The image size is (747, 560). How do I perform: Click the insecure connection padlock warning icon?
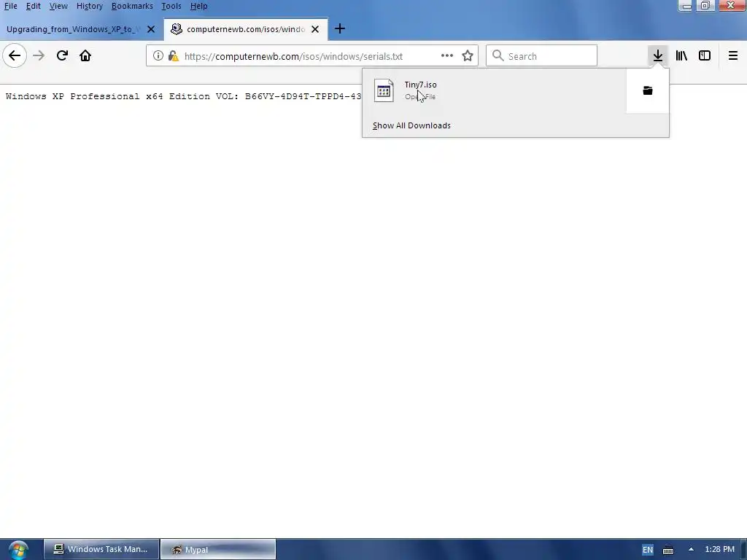click(174, 56)
